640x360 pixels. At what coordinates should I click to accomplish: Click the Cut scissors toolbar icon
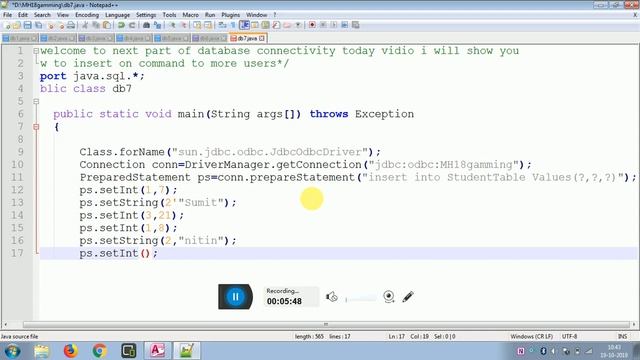point(85,25)
